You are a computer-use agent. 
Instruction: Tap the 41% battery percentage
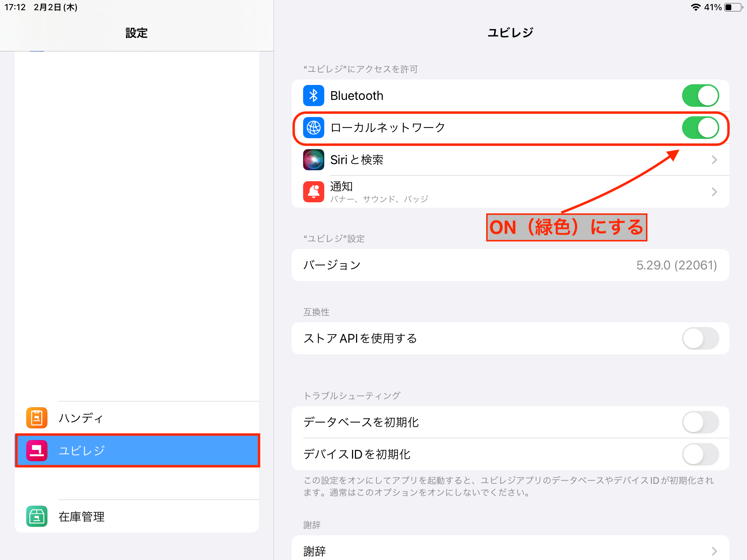[x=713, y=7]
